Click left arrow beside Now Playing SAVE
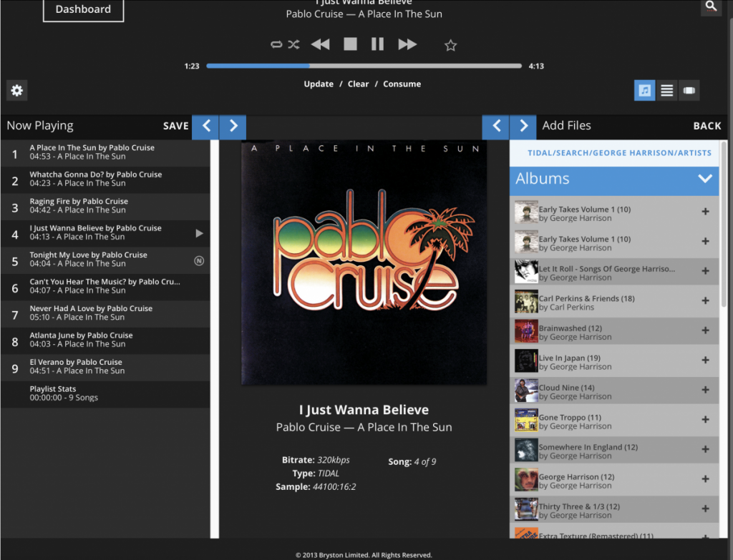The width and height of the screenshot is (733, 560). [205, 126]
